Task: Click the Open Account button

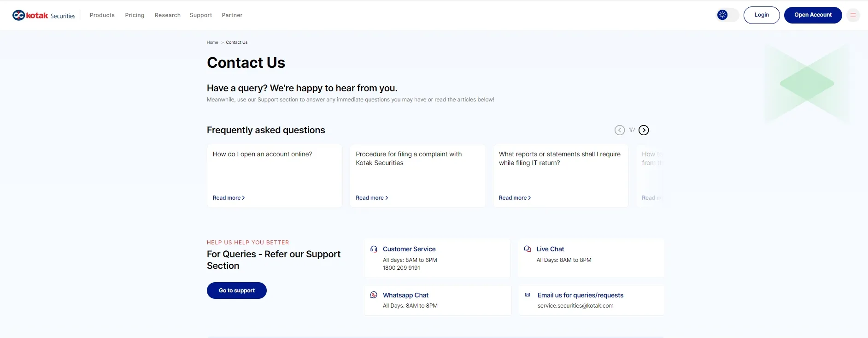Action: 813,15
